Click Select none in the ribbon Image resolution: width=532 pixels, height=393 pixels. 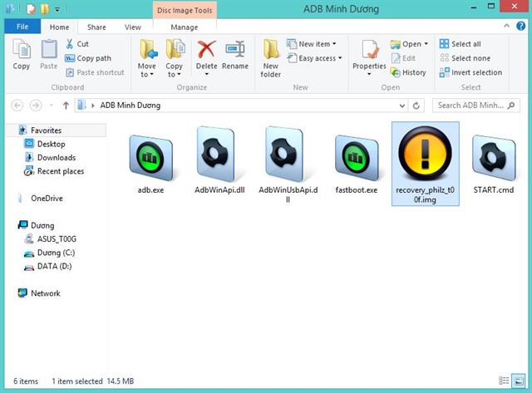point(465,58)
